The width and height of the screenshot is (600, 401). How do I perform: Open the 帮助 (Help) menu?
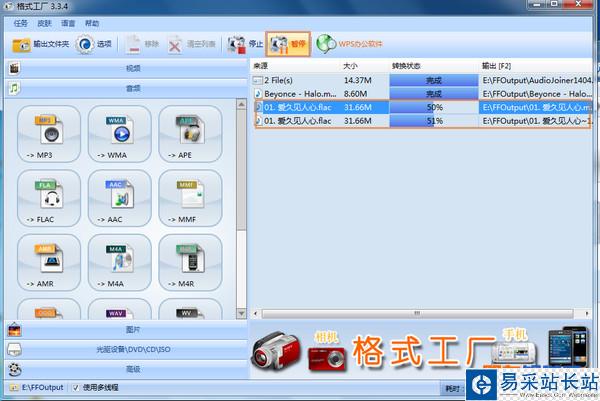click(92, 23)
